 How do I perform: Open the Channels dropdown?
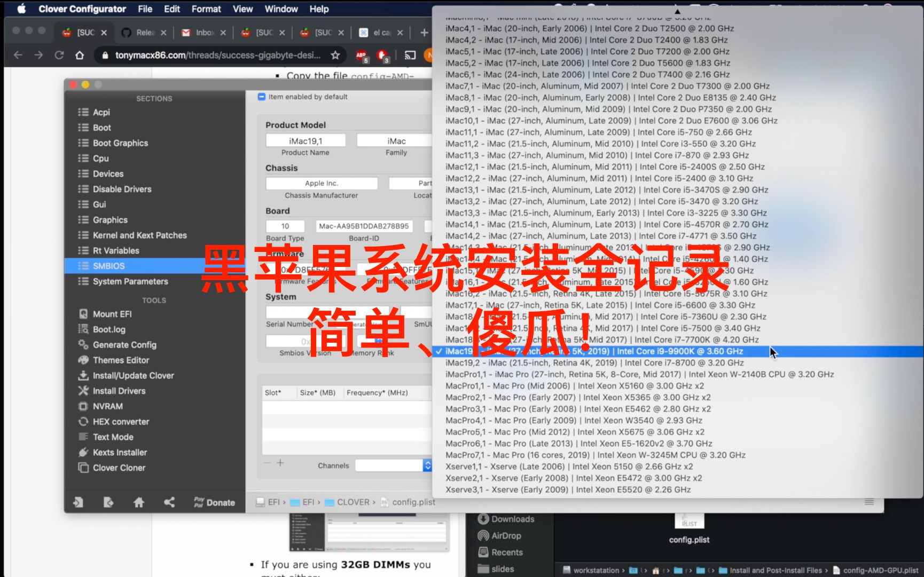[394, 465]
